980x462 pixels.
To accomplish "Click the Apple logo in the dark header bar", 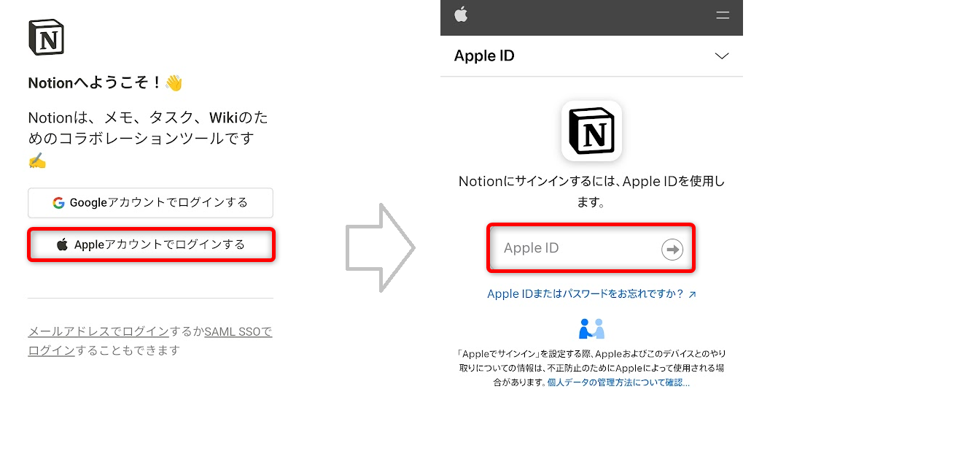I will [461, 15].
